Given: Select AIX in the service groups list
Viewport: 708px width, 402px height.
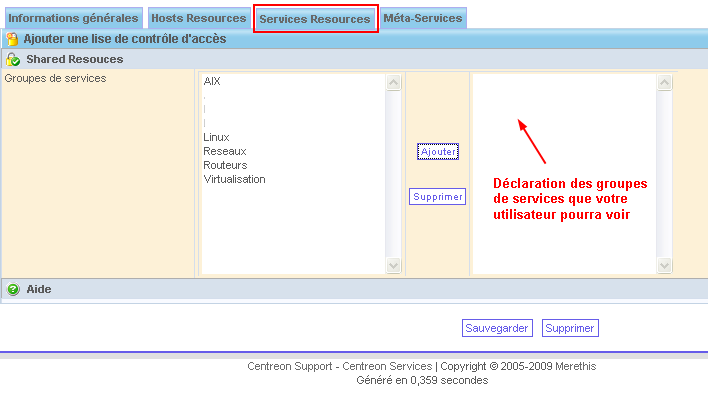Looking at the screenshot, I should [x=212, y=82].
